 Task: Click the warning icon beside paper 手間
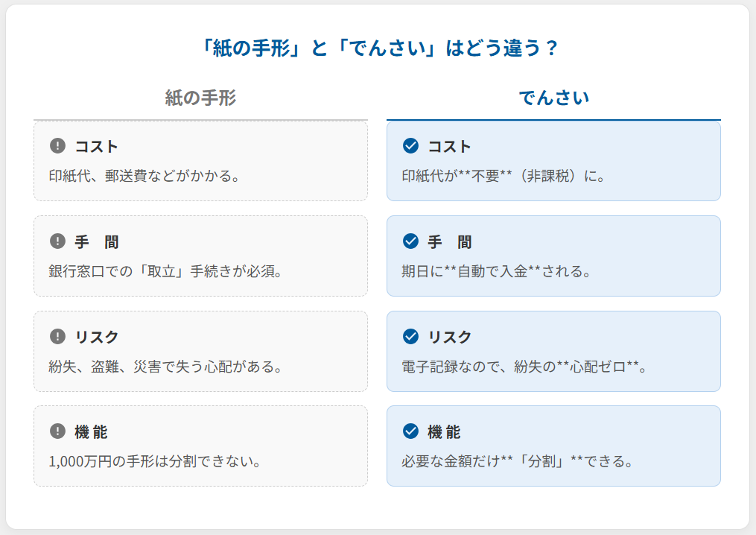point(57,241)
